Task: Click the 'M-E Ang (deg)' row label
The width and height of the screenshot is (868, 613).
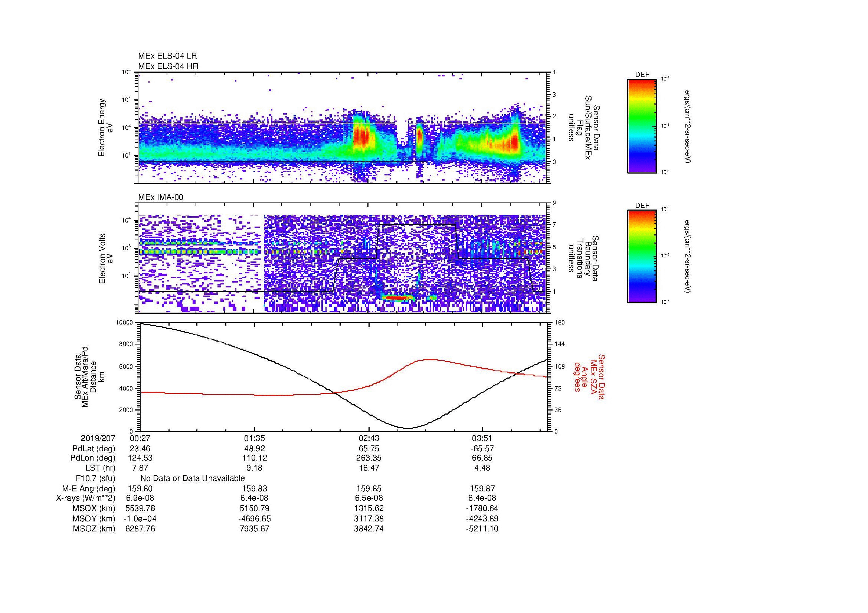Action: [89, 489]
